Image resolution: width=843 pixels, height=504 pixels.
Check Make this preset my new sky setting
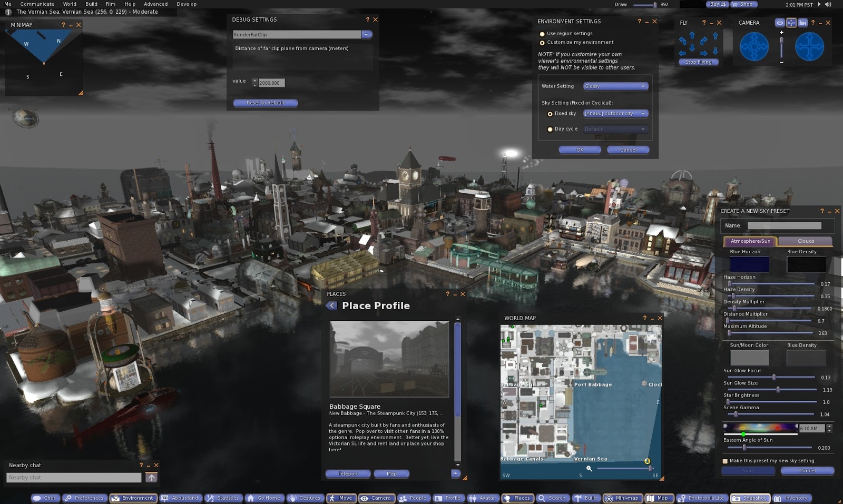click(x=724, y=461)
